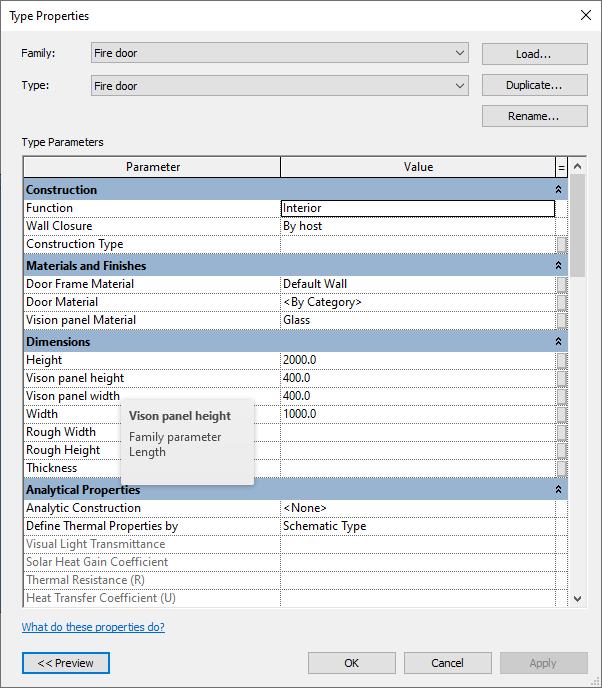Screen dimensions: 602x688
Task: Click the equals column header
Action: [x=561, y=167]
